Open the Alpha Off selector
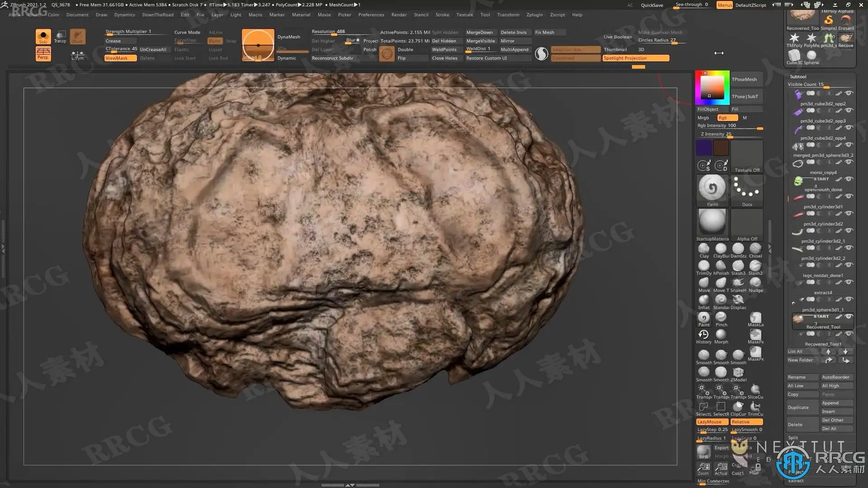The width and height of the screenshot is (868, 488). coord(747,225)
